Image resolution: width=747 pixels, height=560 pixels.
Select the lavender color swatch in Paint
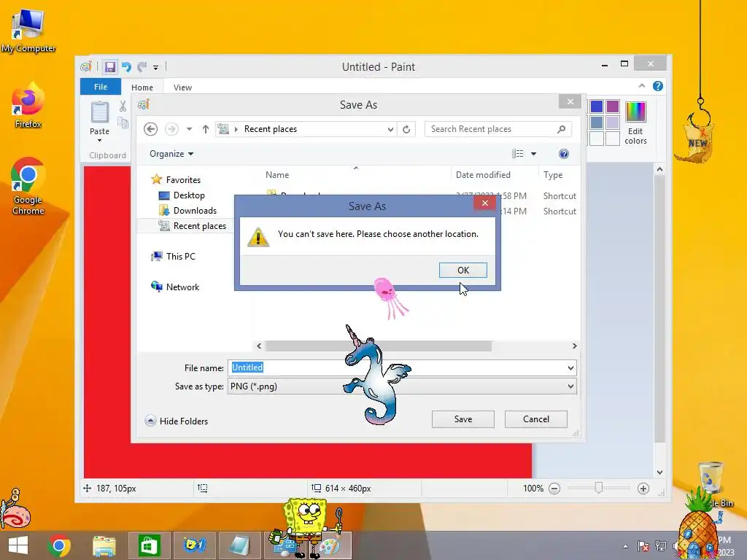click(613, 122)
